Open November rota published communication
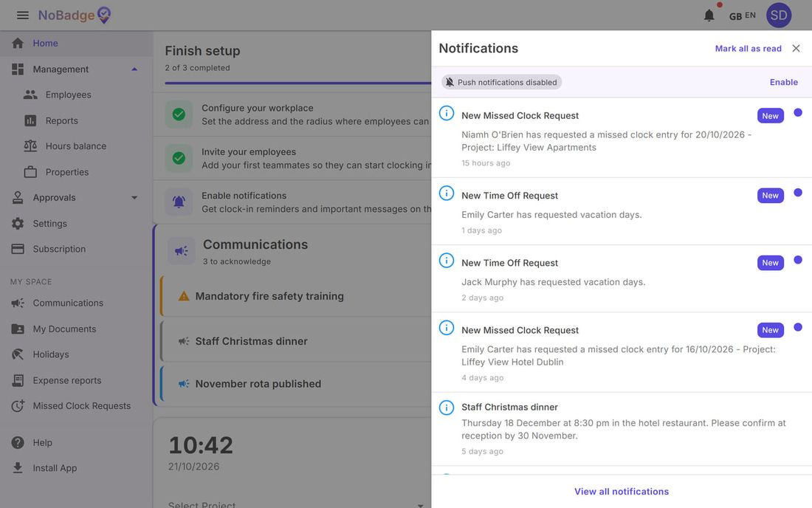Viewport: 812px width, 508px height. (x=296, y=384)
